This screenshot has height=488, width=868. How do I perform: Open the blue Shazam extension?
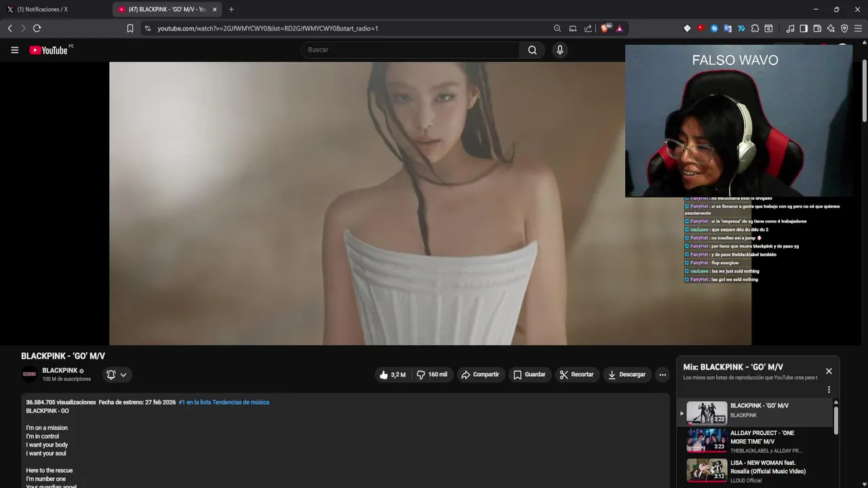[714, 28]
